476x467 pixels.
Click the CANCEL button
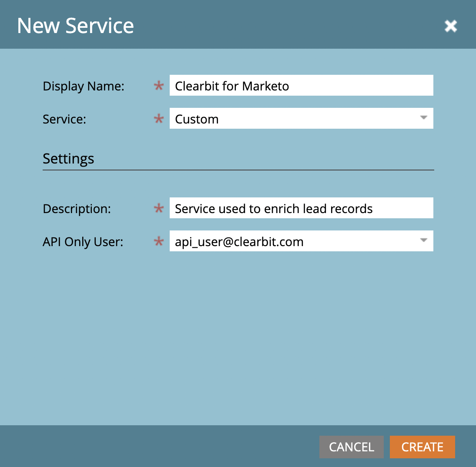coord(351,447)
